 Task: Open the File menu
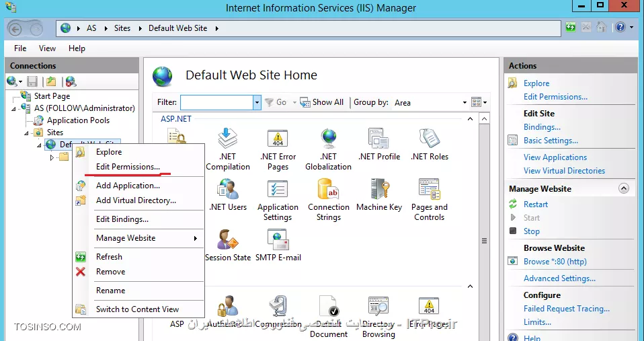pyautogui.click(x=20, y=48)
